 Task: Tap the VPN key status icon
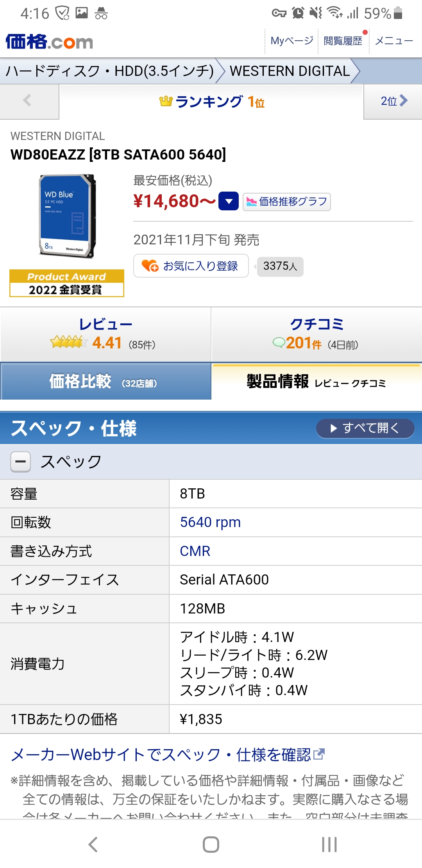(x=279, y=13)
